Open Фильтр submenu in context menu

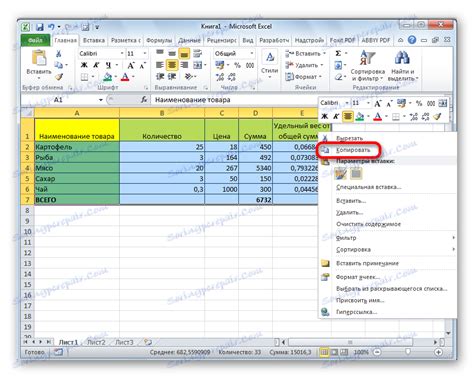(x=387, y=238)
